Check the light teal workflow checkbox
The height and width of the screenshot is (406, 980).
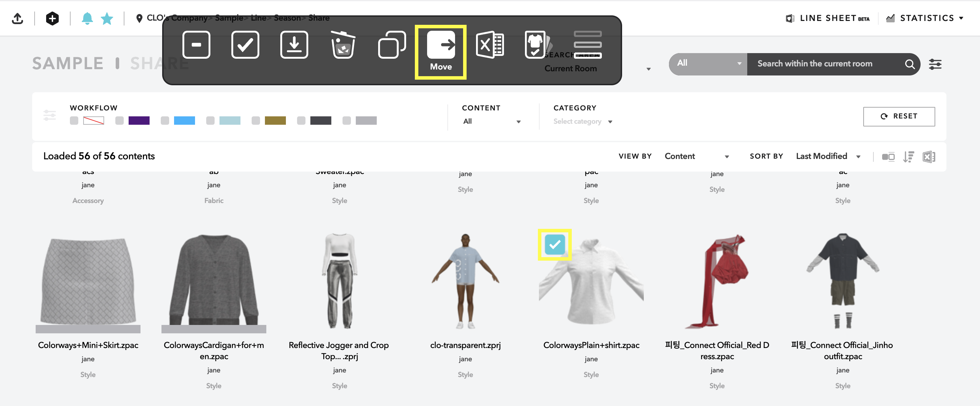(x=210, y=121)
